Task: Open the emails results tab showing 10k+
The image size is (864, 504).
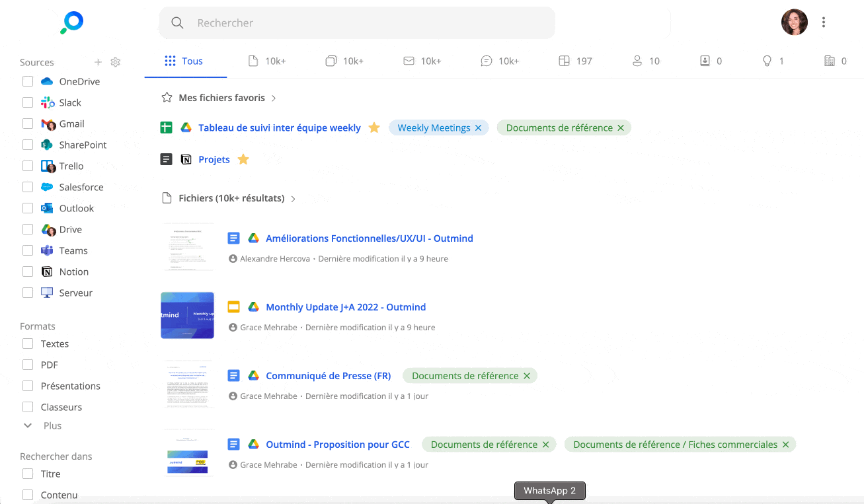Action: (422, 60)
